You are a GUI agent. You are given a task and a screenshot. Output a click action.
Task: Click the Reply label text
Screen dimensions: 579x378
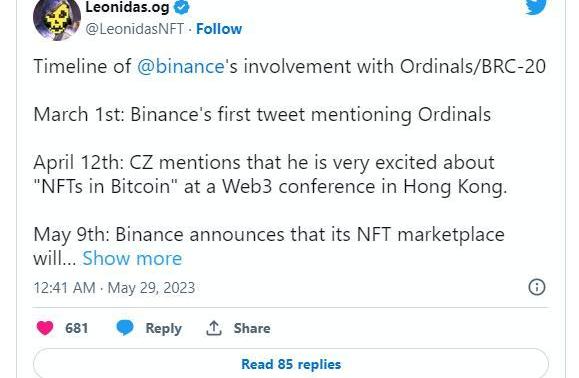click(164, 328)
